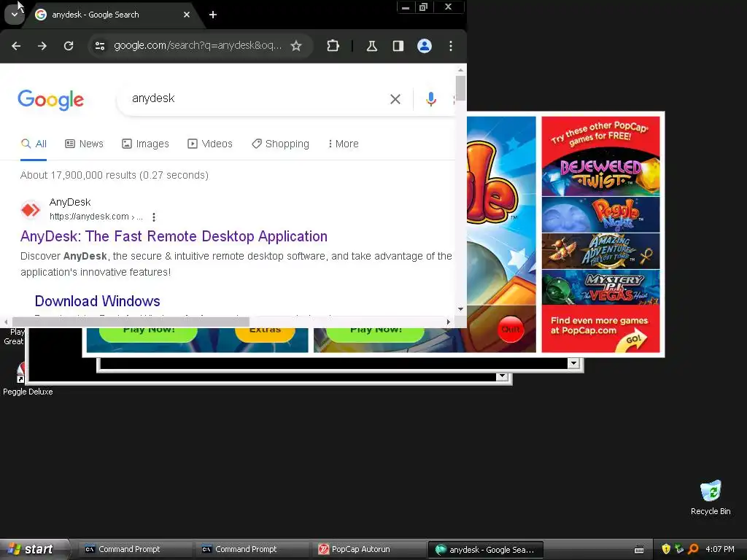Screen dimensions: 747x560
Task: Click Chrome vertical scrollbar down arrow
Action: (461, 309)
